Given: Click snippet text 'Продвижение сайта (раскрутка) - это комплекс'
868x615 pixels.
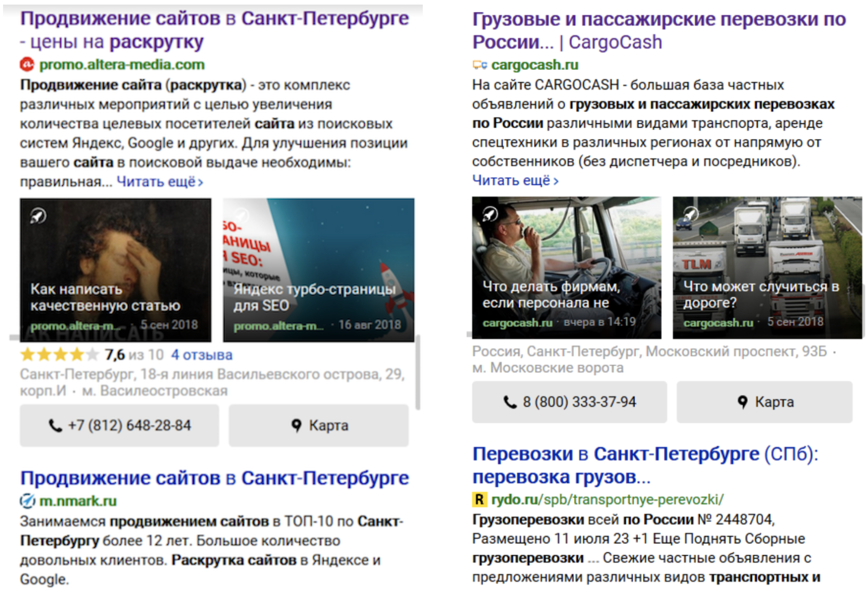Looking at the screenshot, I should click(x=185, y=85).
